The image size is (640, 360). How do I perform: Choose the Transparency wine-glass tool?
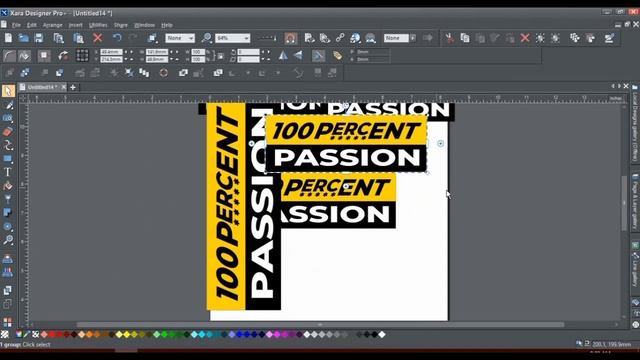pos(8,199)
